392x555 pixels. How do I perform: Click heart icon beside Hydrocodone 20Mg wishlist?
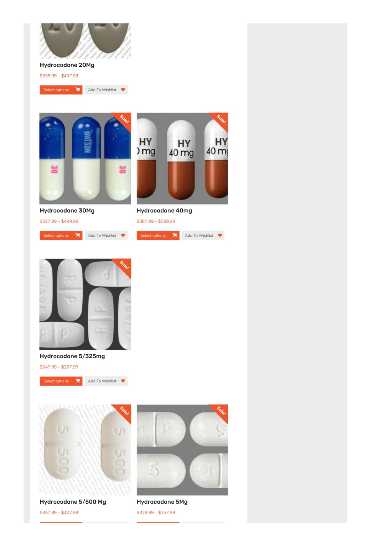[123, 90]
